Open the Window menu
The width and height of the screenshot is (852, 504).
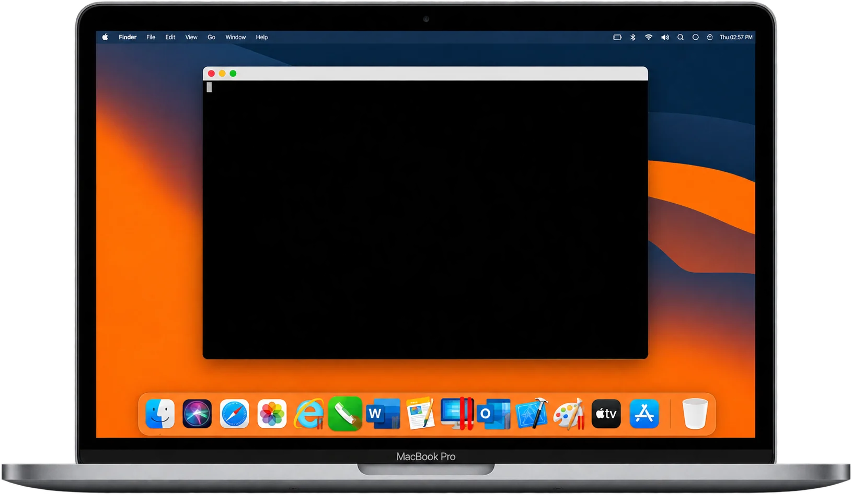[236, 37]
